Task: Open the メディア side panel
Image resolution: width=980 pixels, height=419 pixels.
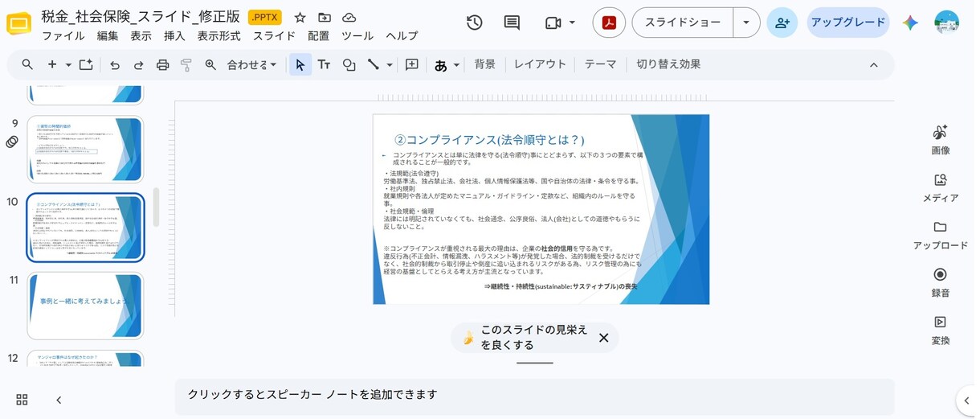Action: click(x=941, y=187)
